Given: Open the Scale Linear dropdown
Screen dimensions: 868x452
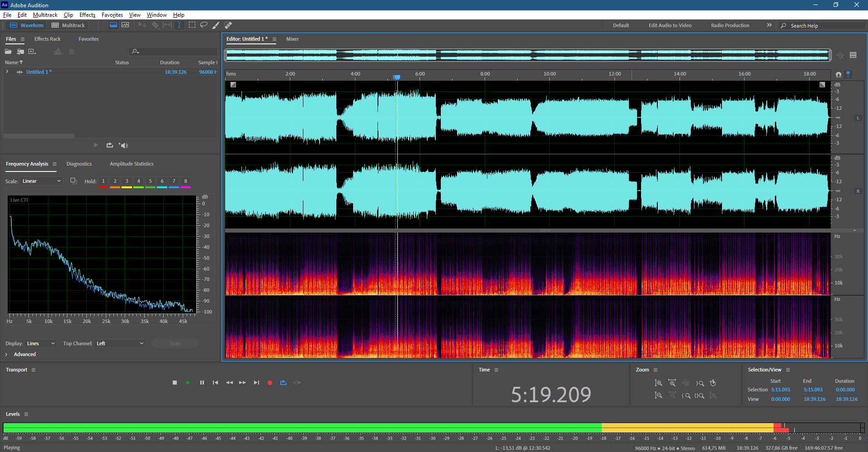Looking at the screenshot, I should tap(41, 181).
